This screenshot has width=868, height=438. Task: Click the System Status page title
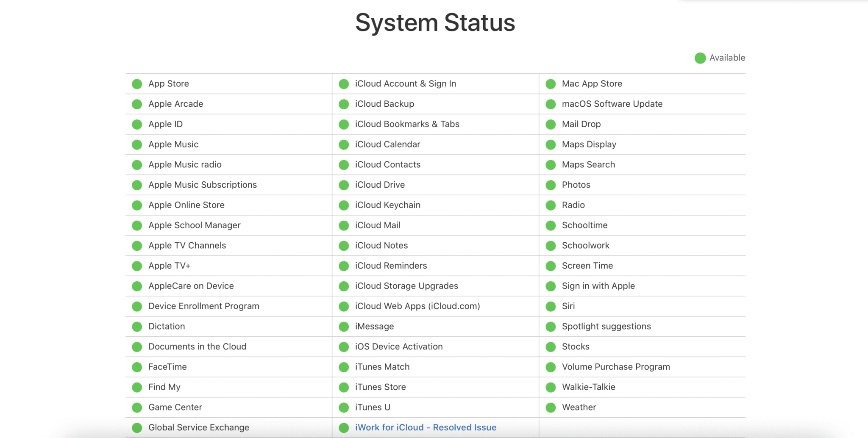click(x=435, y=22)
